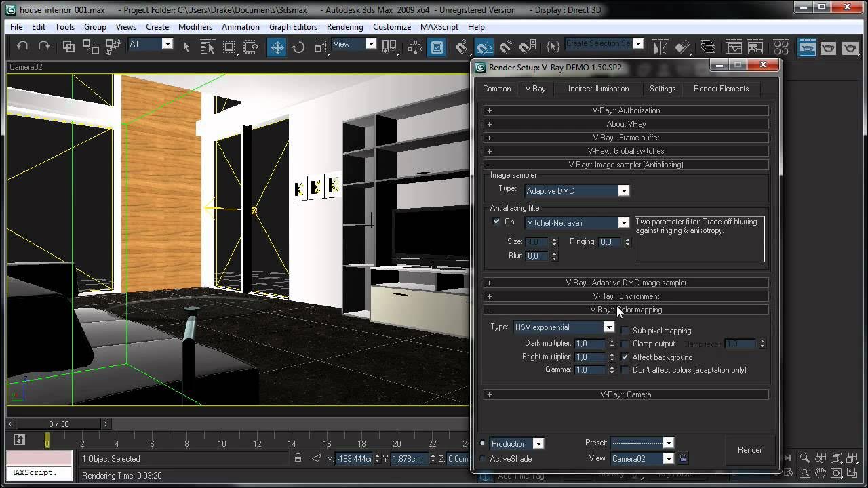868x488 pixels.
Task: Click the Redo arrow in the main toolbar
Action: [44, 46]
